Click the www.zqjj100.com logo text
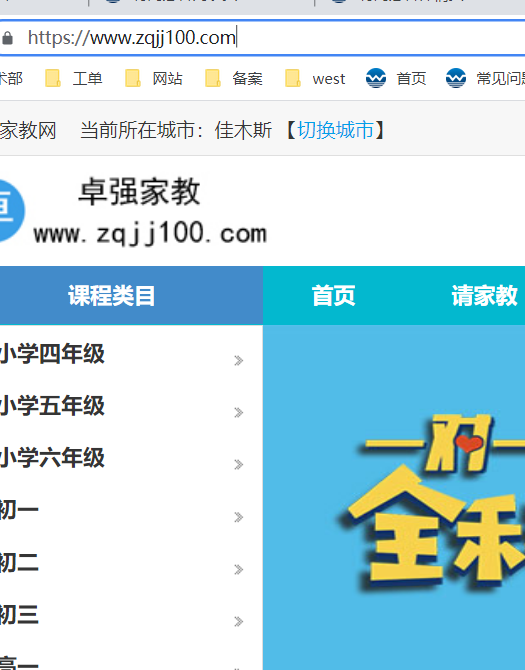The height and width of the screenshot is (670, 525). point(150,234)
